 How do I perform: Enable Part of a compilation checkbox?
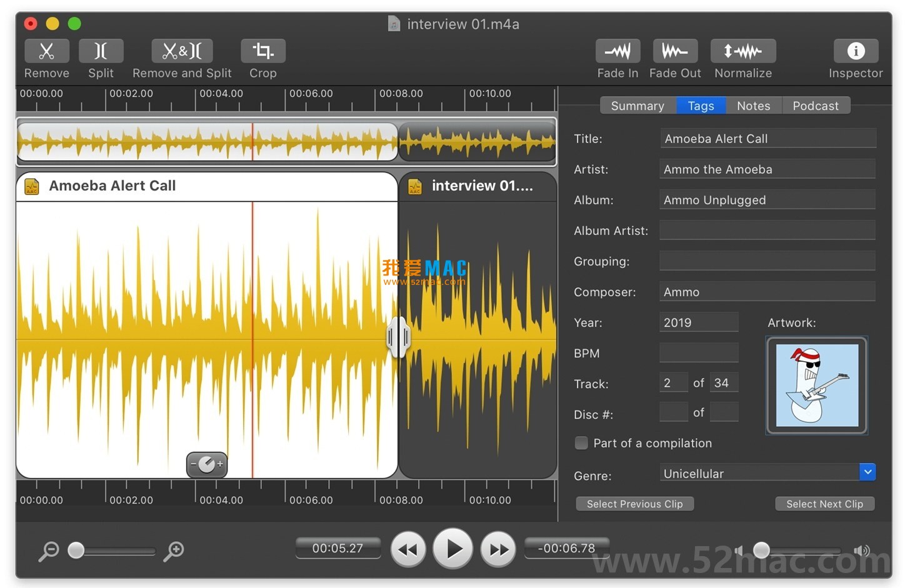click(x=581, y=443)
